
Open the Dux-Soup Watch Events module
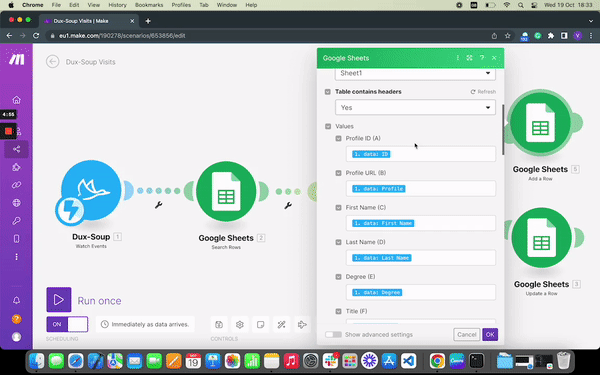91,190
